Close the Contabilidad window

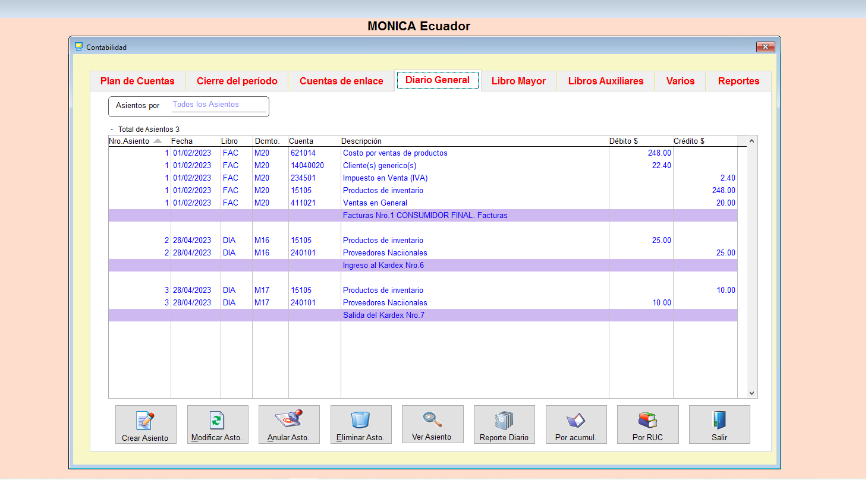pyautogui.click(x=765, y=47)
